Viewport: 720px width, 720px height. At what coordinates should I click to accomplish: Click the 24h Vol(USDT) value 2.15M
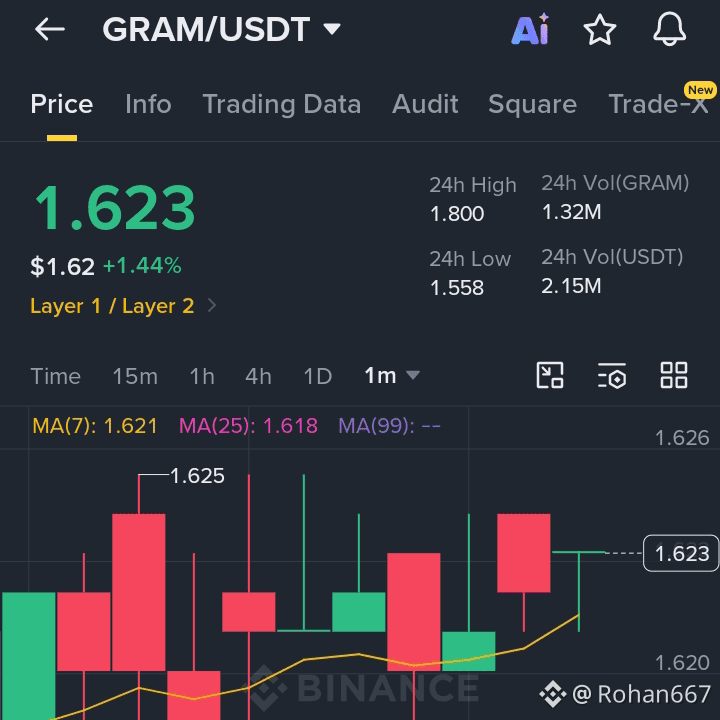pyautogui.click(x=571, y=286)
